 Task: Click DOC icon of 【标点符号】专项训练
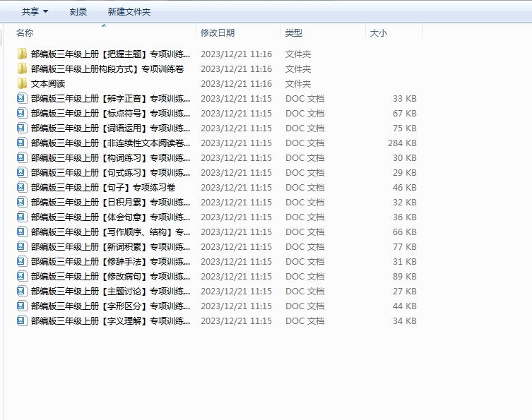click(21, 113)
